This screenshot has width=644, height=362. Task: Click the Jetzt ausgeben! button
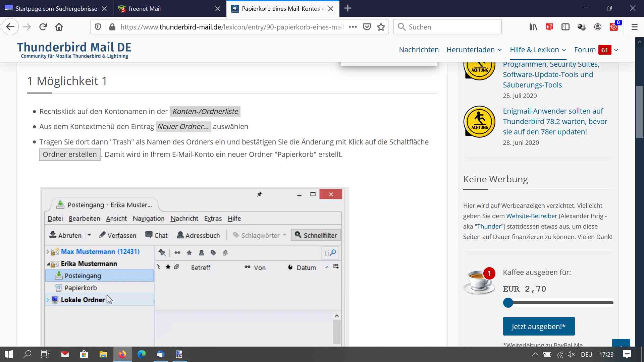(539, 326)
